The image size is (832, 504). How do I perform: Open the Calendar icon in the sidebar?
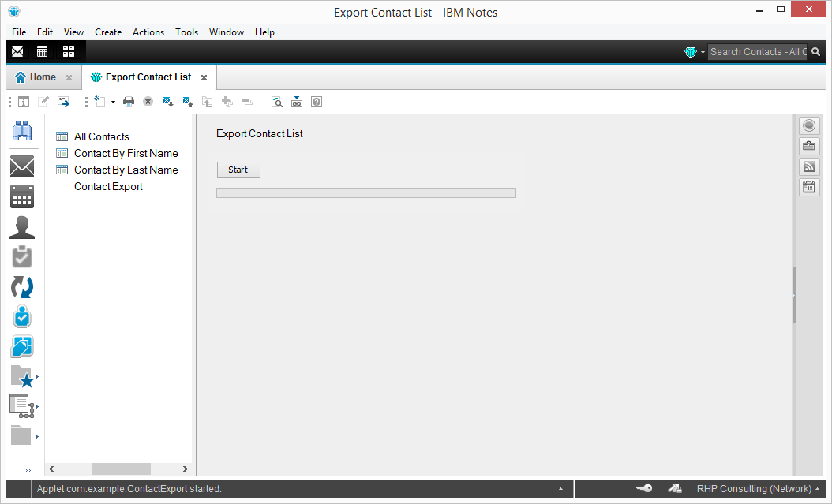point(21,196)
